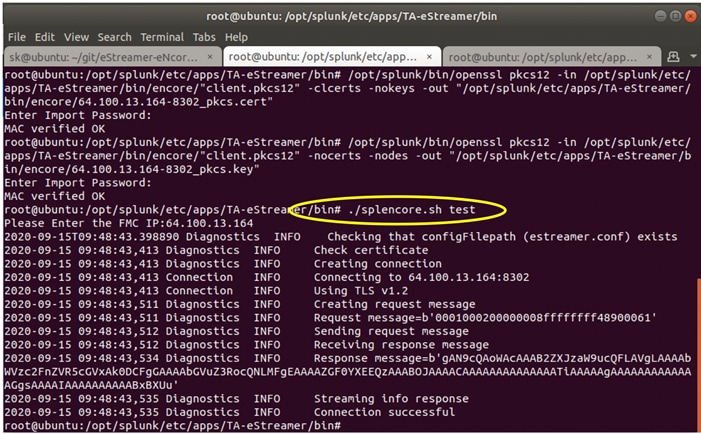Click the new tab icon button
Screen dimensions: 701x434
click(x=673, y=56)
